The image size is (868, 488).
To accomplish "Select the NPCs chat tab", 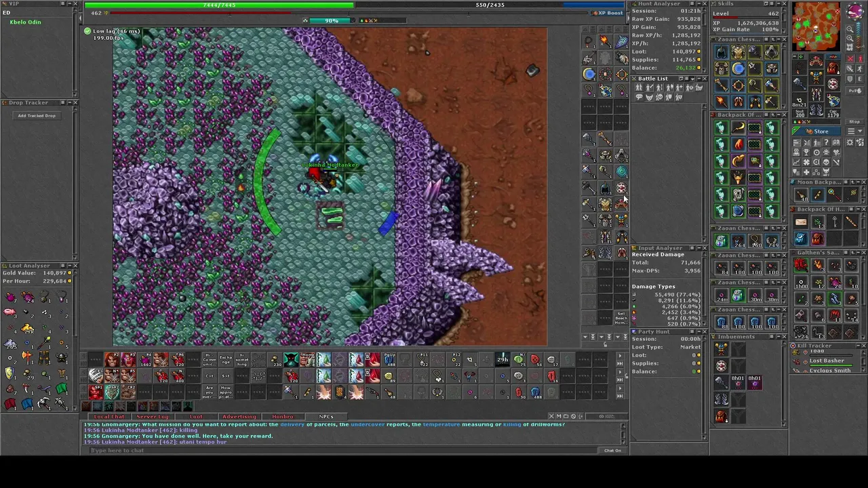I will [x=326, y=416].
